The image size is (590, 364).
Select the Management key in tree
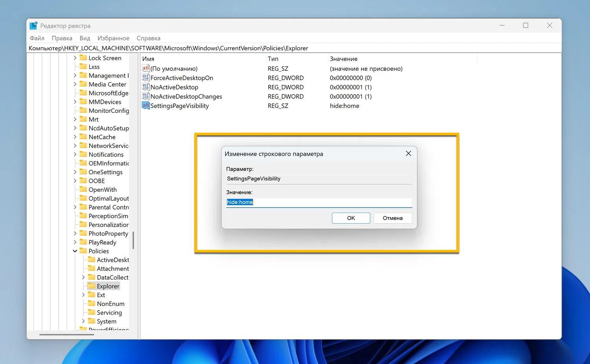click(109, 75)
